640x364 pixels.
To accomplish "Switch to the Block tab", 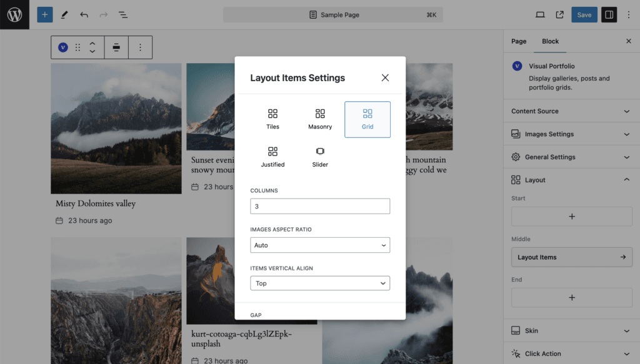I will click(550, 41).
